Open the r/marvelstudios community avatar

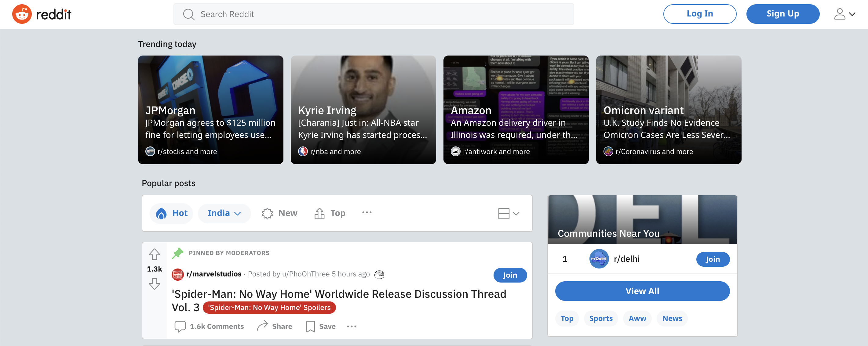(177, 274)
